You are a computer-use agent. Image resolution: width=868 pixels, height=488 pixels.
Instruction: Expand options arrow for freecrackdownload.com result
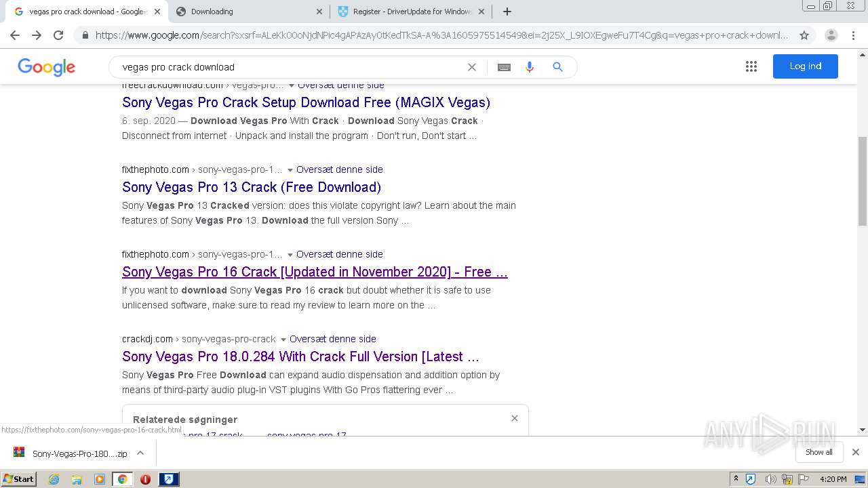[291, 85]
